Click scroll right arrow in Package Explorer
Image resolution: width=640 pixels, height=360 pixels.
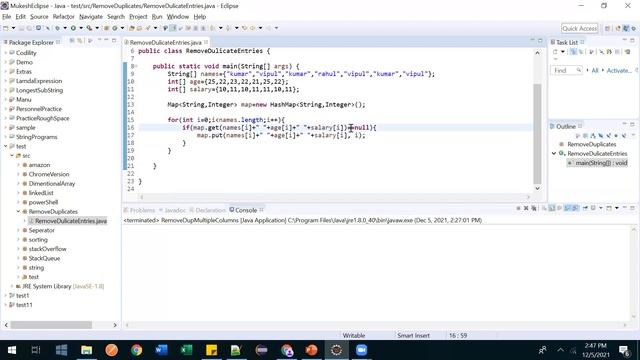click(115, 325)
